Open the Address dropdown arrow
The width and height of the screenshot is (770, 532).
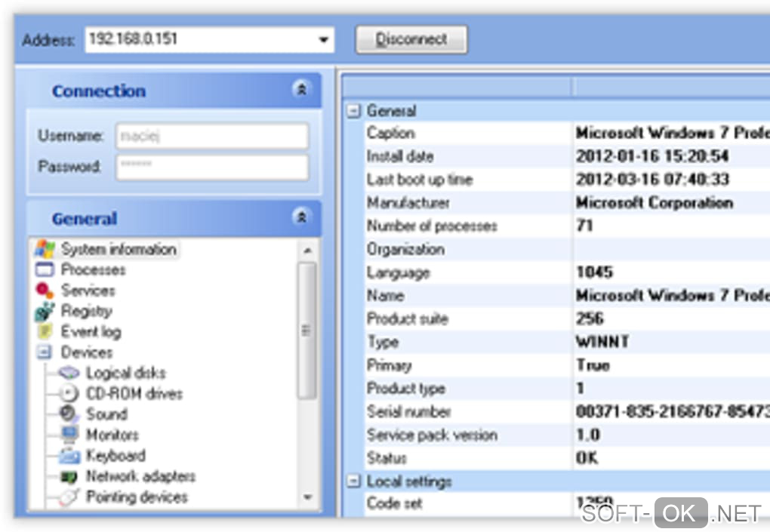[x=323, y=39]
